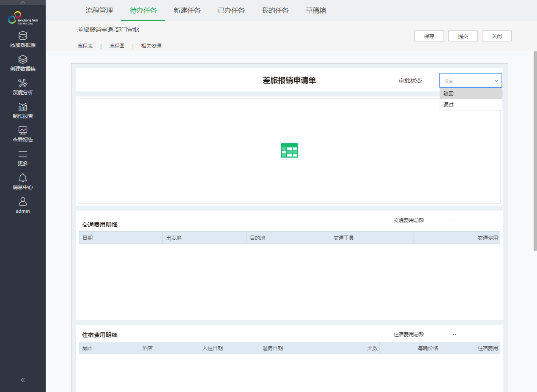Screen dimensions: 537x392
Task: Open the 流程图 link
Action: click(x=116, y=46)
